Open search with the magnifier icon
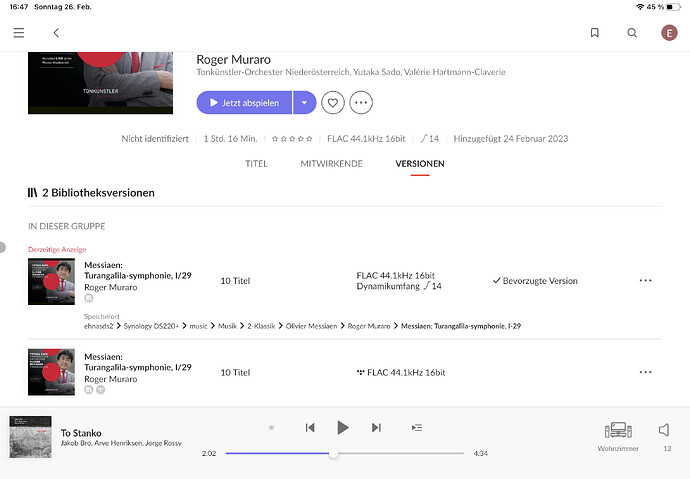The width and height of the screenshot is (690, 479). [x=632, y=33]
